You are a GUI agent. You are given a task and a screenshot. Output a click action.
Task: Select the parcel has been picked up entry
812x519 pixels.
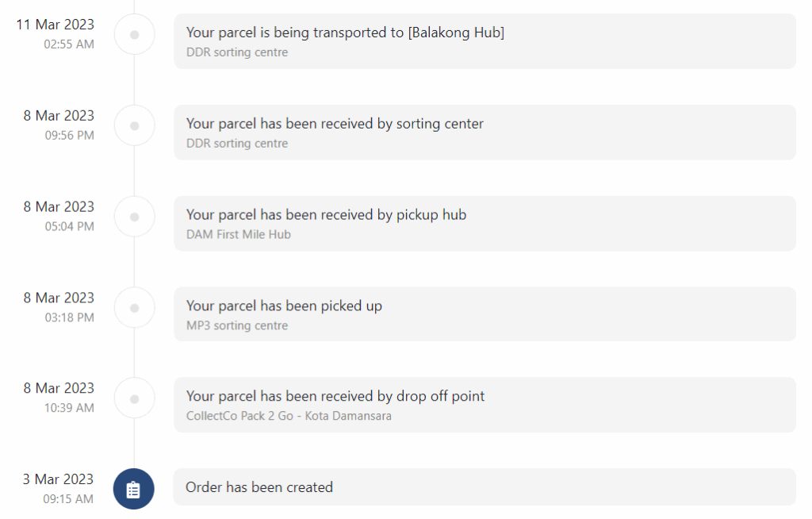click(x=485, y=314)
